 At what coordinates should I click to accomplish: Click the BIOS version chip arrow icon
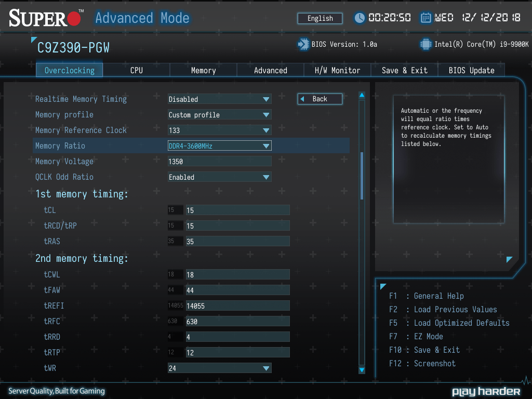pyautogui.click(x=303, y=44)
